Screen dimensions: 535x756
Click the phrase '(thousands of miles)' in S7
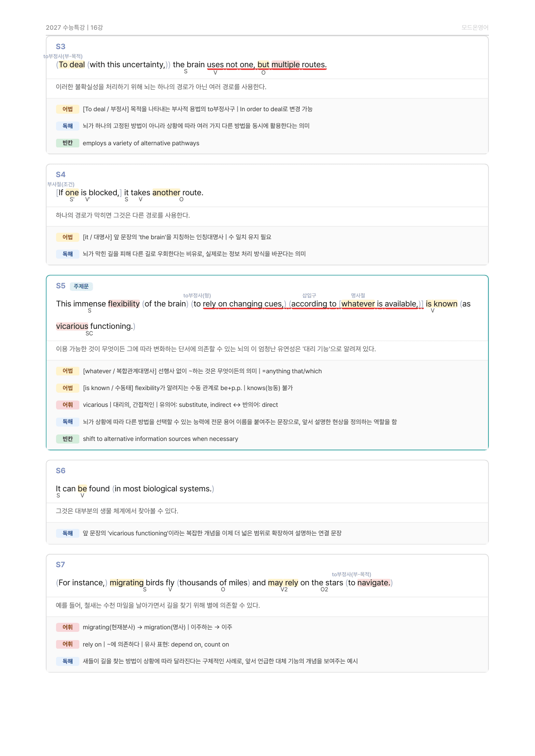pos(213,583)
